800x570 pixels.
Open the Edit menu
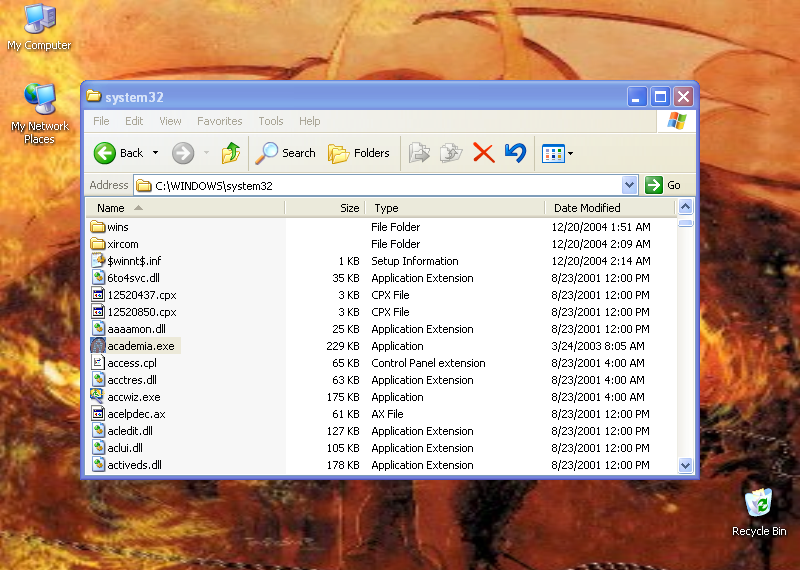(x=134, y=121)
